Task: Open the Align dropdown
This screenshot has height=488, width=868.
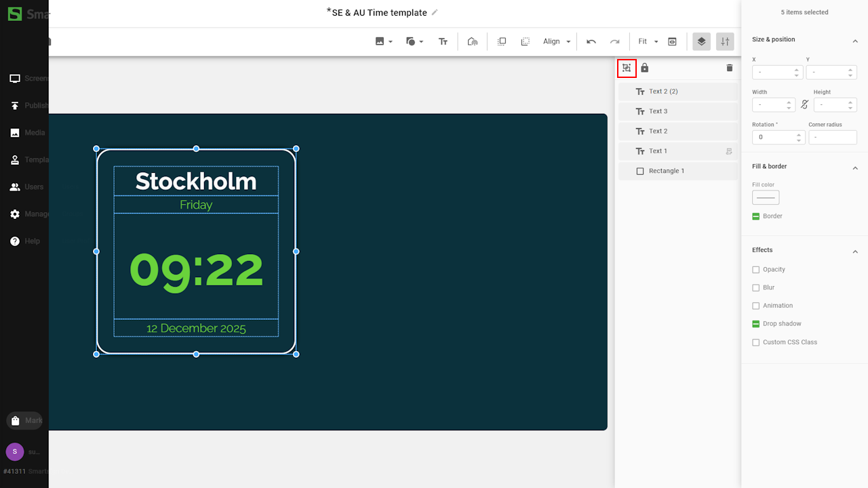Action: click(556, 41)
